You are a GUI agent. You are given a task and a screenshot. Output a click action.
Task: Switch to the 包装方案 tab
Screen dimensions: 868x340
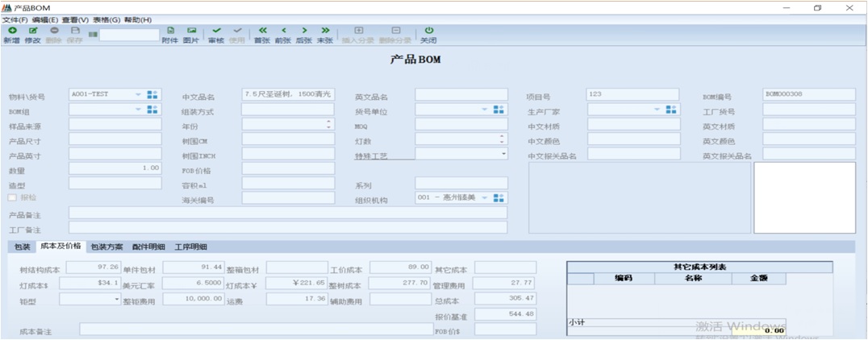pyautogui.click(x=106, y=247)
